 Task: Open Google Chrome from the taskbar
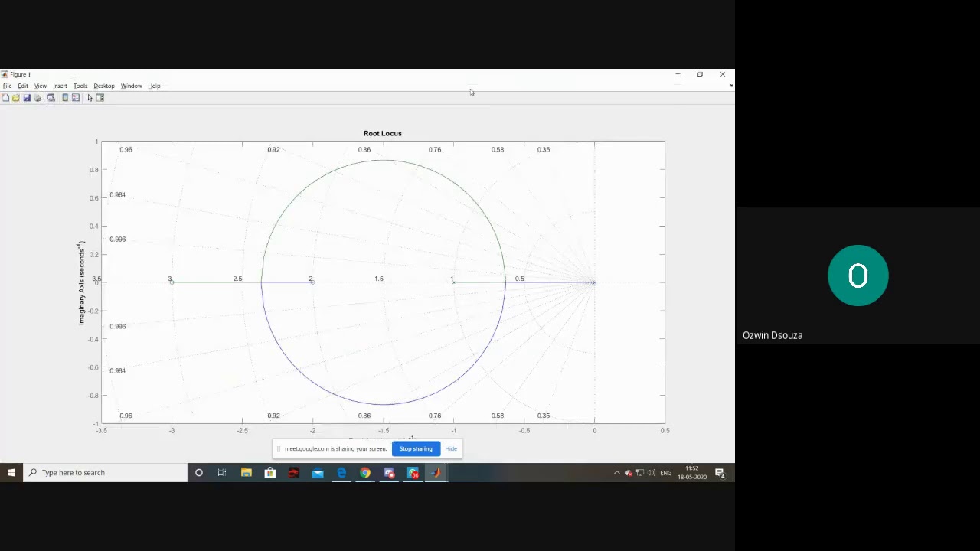tap(365, 473)
